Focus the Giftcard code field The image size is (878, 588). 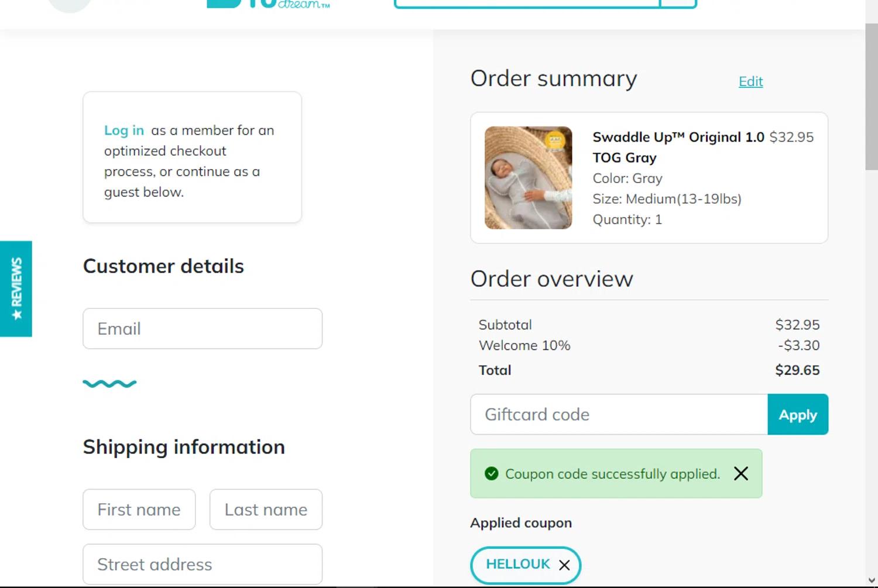coord(619,414)
